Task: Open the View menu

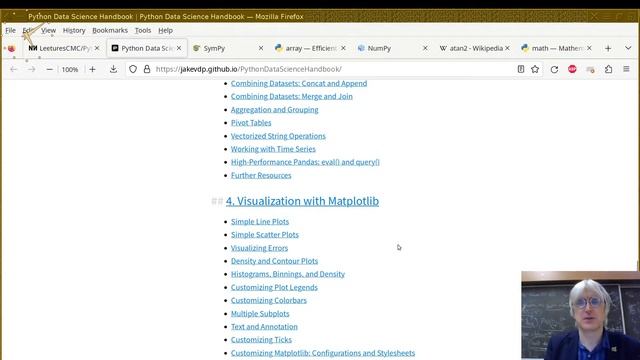Action: pos(48,30)
